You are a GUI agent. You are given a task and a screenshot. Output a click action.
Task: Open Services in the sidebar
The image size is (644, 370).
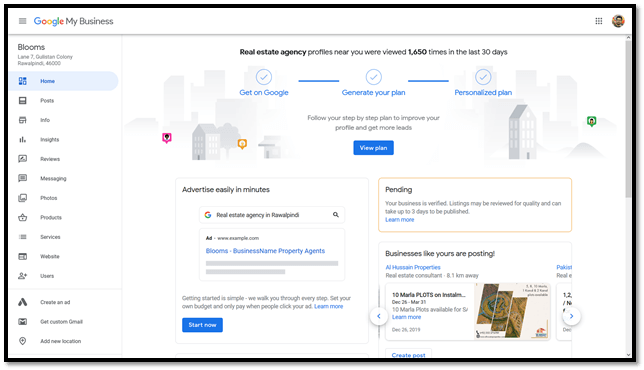(50, 237)
